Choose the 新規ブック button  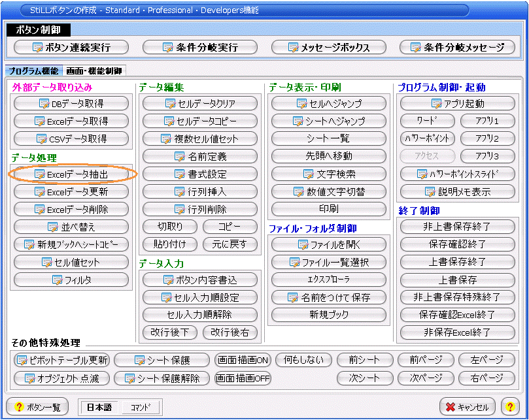tap(329, 315)
